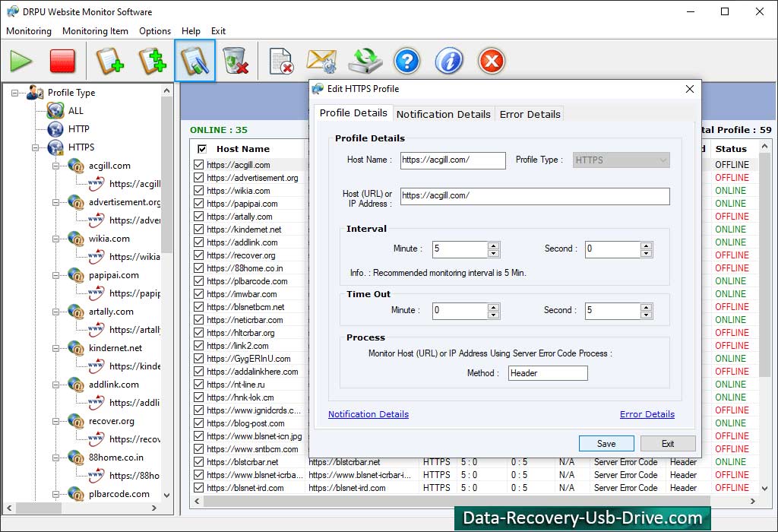Click acgill.com tree node icon
This screenshot has width=778, height=532.
(76, 166)
